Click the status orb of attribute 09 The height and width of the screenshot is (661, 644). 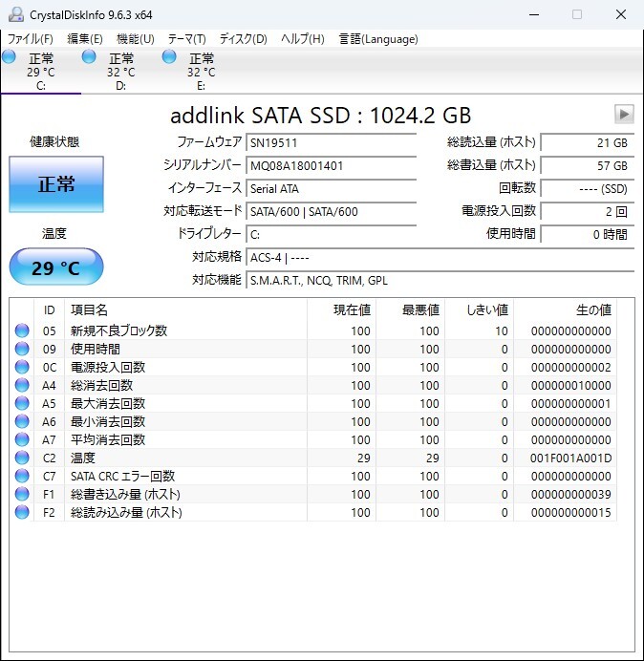point(22,349)
